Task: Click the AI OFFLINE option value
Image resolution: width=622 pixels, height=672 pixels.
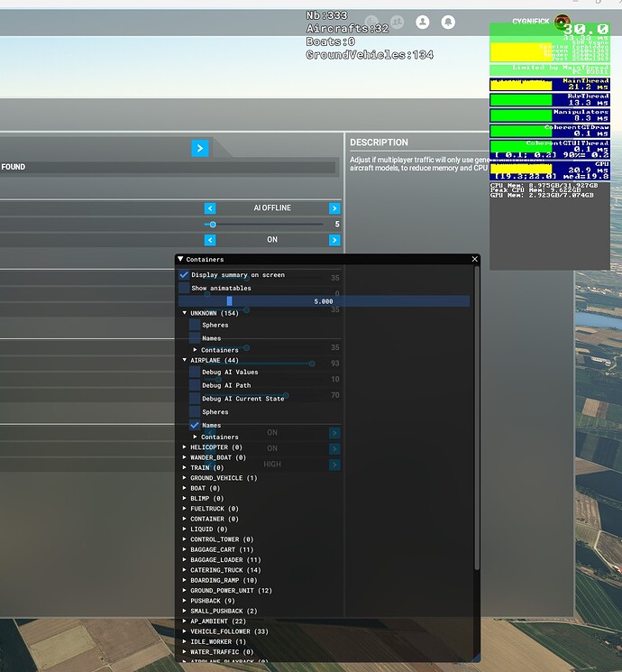Action: click(x=272, y=207)
